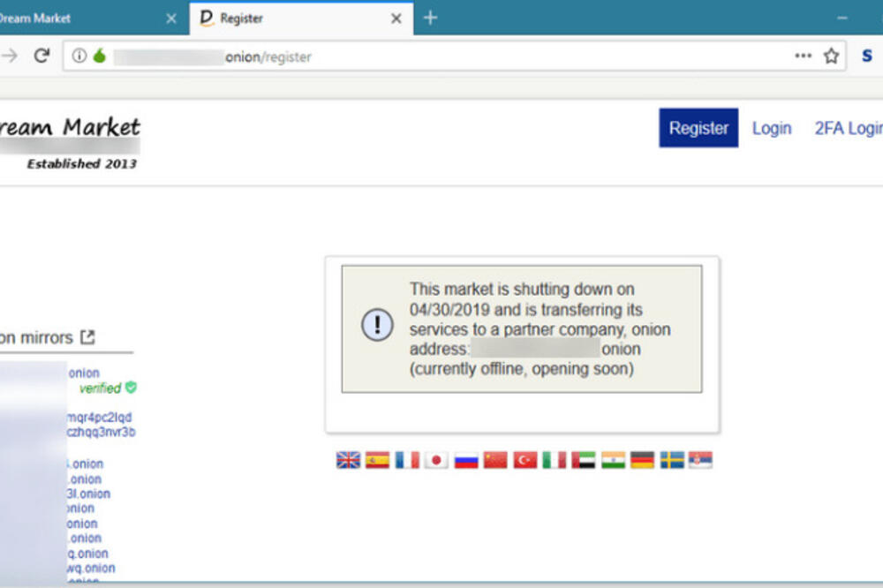Viewport: 883px width, 588px height.
Task: Click the external link icon beside mirrors
Action: pyautogui.click(x=87, y=337)
